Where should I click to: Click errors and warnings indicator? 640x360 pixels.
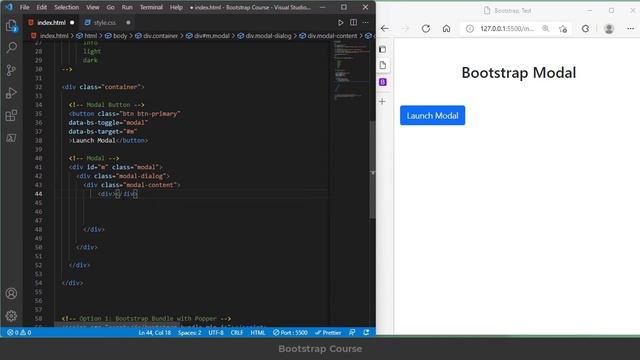pyautogui.click(x=19, y=333)
